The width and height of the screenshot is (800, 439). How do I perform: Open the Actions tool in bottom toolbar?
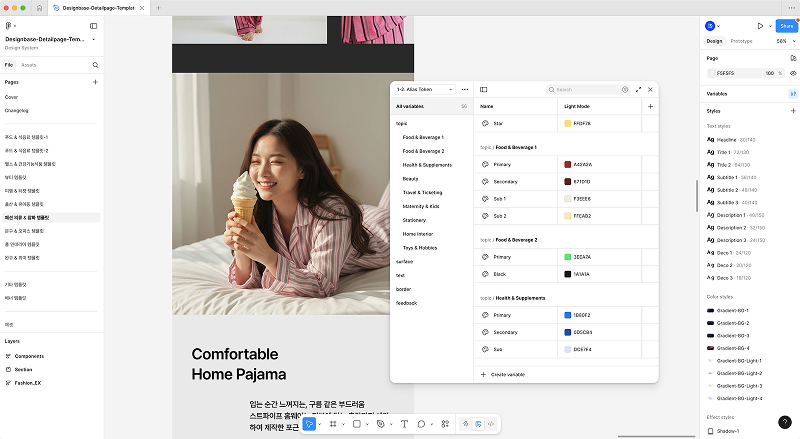445,424
